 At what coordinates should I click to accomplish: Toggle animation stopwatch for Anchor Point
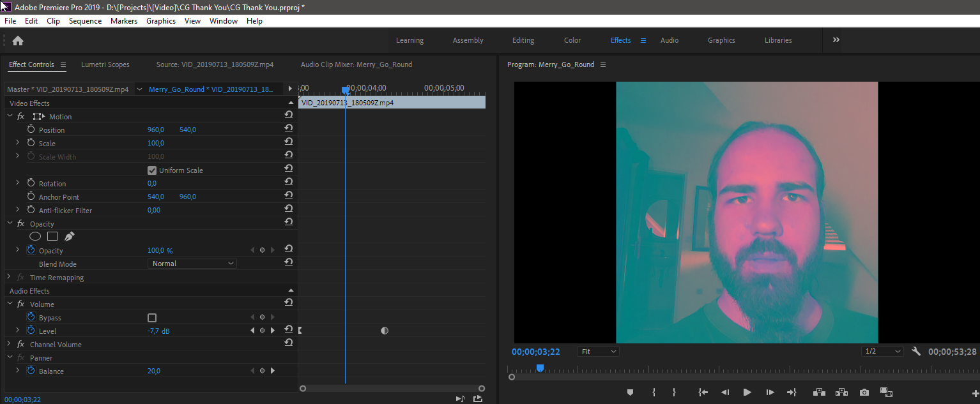31,196
